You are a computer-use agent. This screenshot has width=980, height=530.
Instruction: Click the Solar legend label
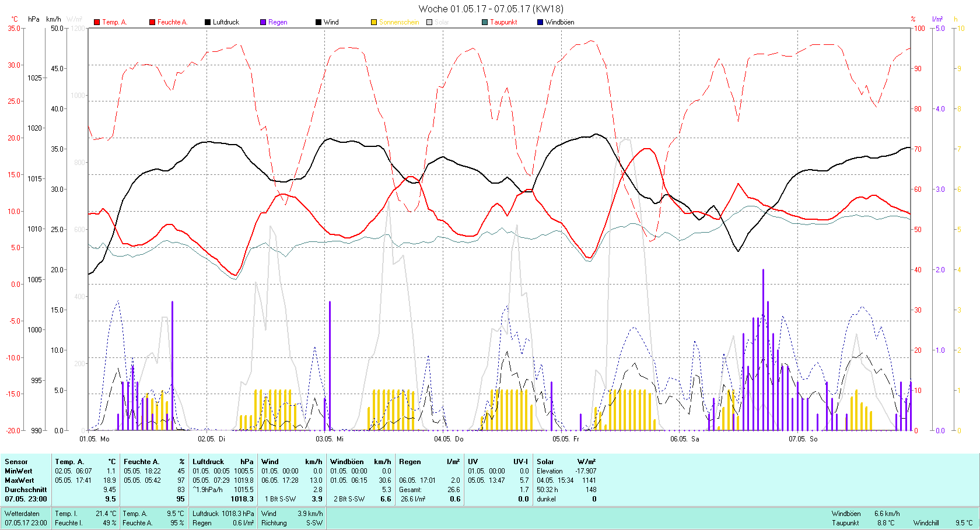click(442, 22)
